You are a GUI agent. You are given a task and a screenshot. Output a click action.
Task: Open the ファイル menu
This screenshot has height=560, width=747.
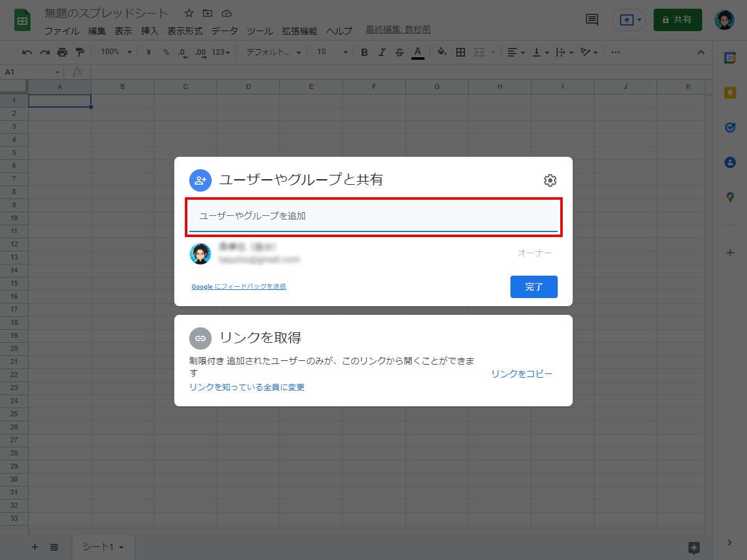click(x=62, y=30)
